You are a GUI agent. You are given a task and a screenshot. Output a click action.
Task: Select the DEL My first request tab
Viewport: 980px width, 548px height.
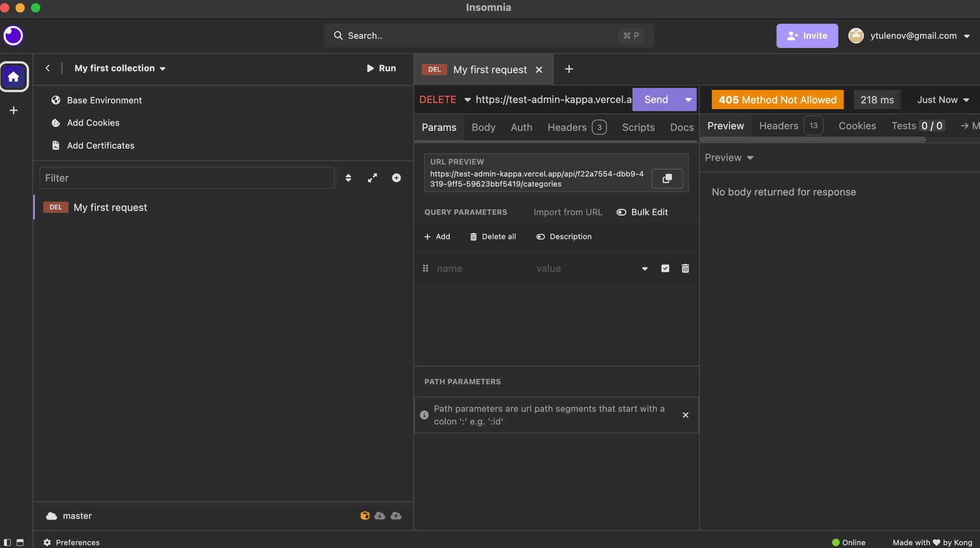tap(482, 70)
